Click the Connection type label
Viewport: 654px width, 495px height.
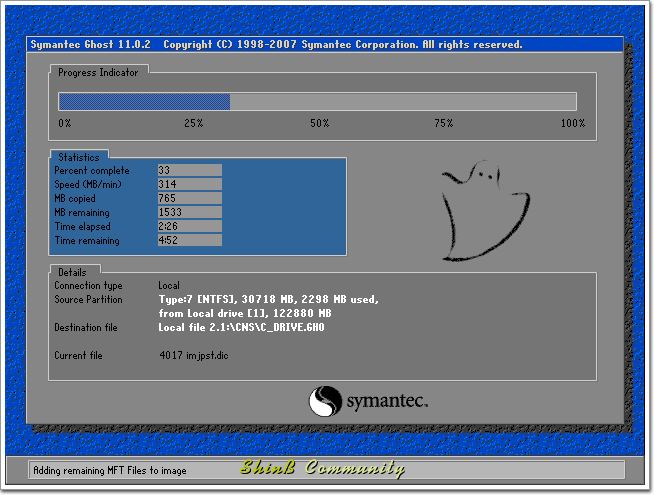point(88,286)
